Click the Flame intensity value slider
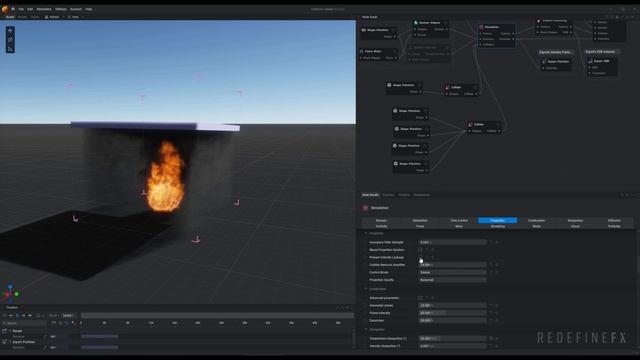Screen dimensions: 640x360 coord(453,313)
